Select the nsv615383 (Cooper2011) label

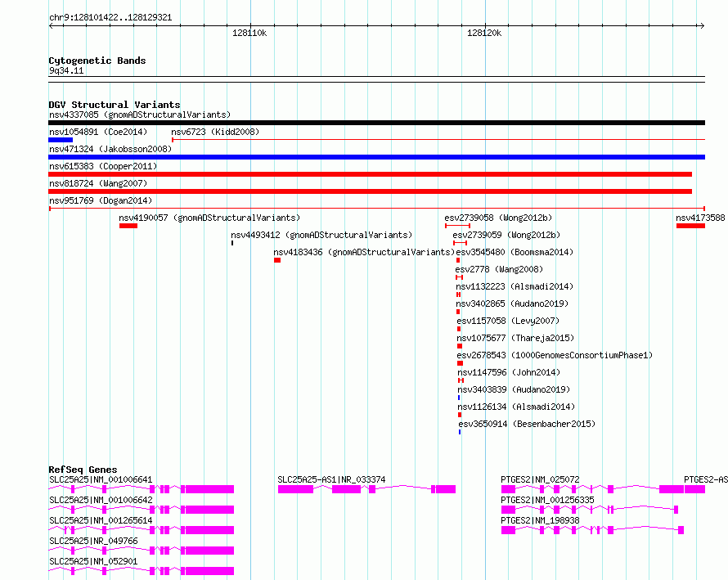[103, 166]
